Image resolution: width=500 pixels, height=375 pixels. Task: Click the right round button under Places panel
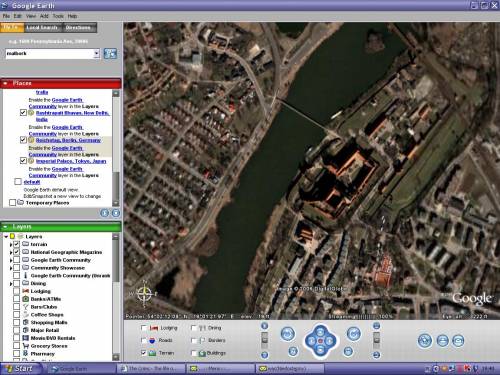(116, 213)
